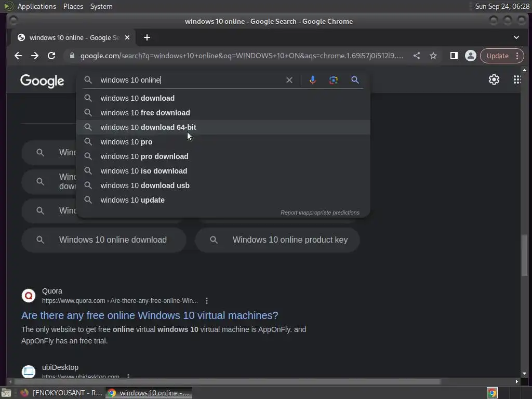Click the scroll-down arrow of the page scrollbar

[x=525, y=374]
